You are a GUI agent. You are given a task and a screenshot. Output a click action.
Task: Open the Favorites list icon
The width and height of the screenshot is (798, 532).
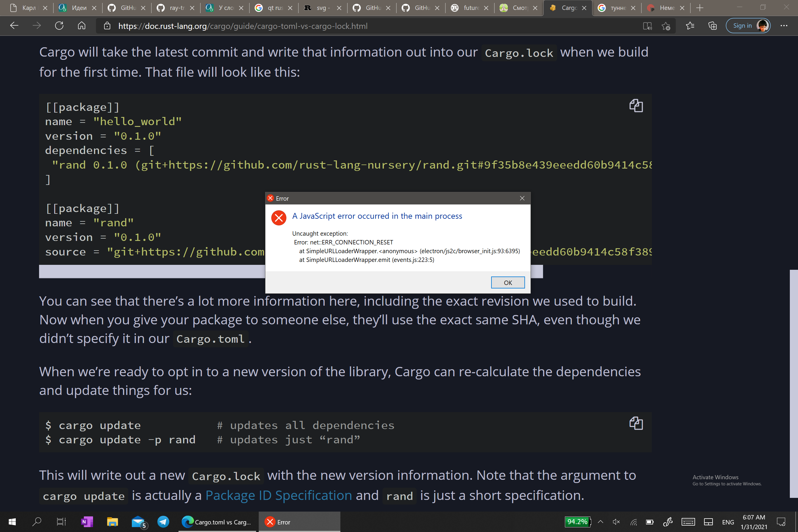click(x=690, y=26)
